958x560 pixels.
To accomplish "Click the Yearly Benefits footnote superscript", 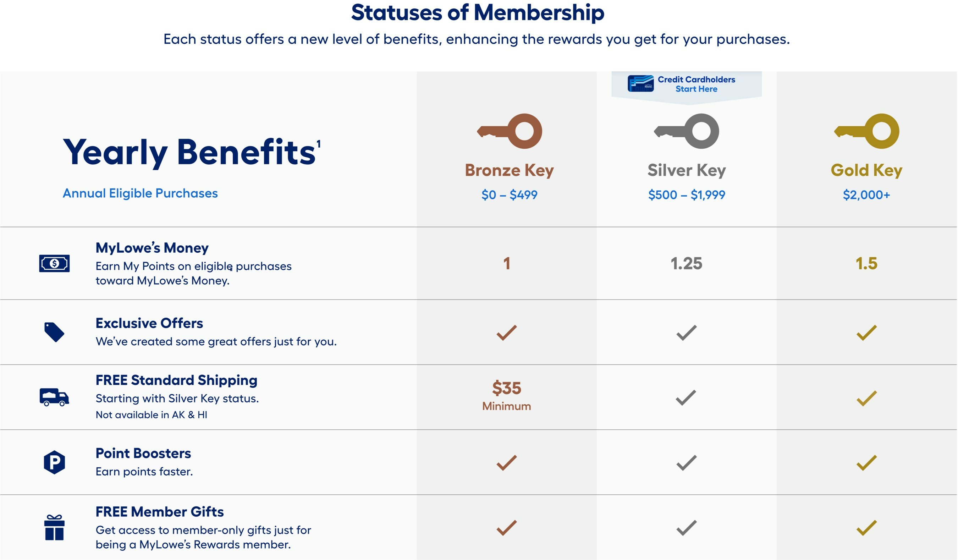I will tap(319, 144).
